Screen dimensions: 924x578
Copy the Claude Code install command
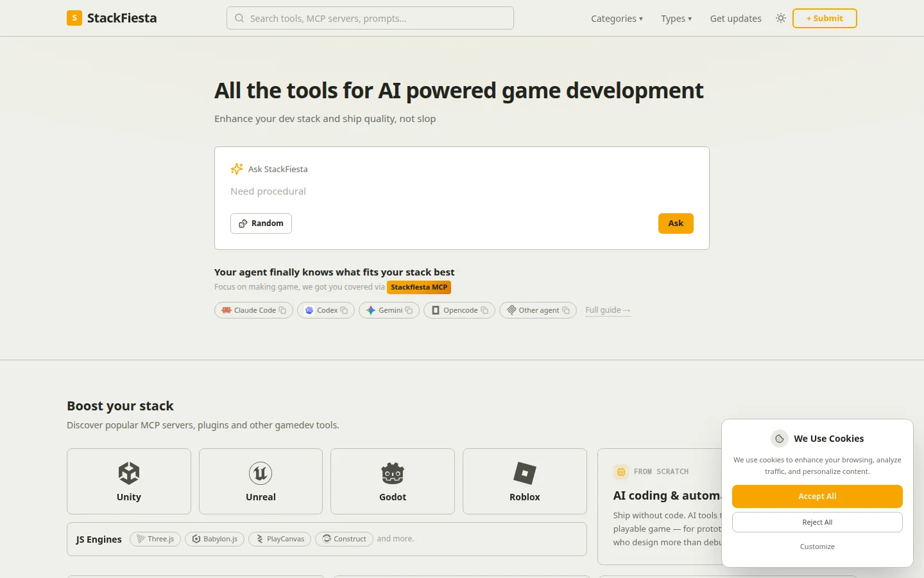tap(282, 310)
